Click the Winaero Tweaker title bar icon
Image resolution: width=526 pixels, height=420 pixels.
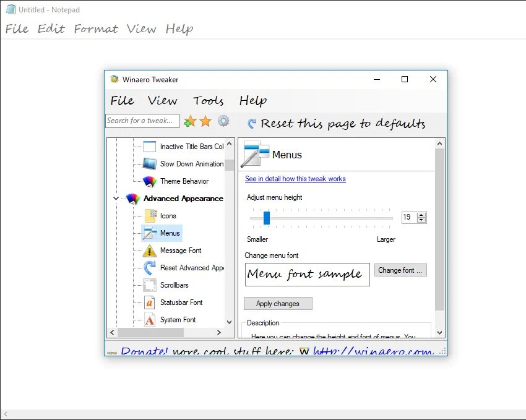click(114, 79)
